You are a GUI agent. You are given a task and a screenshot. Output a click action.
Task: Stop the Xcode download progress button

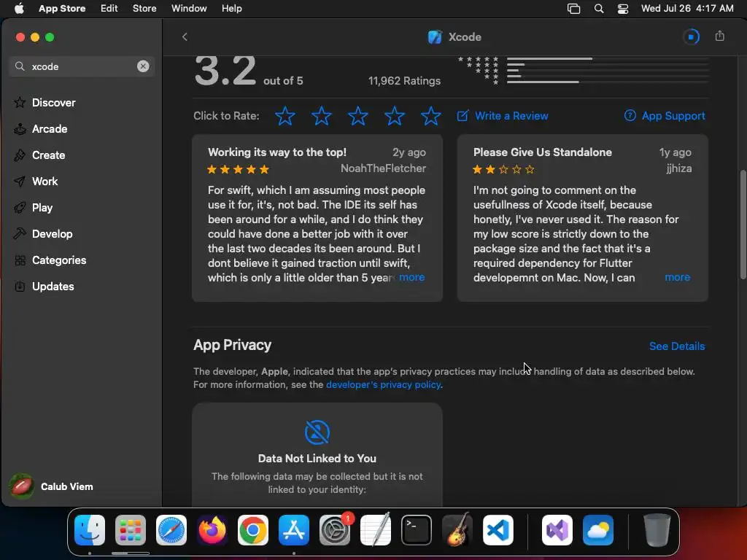(692, 36)
